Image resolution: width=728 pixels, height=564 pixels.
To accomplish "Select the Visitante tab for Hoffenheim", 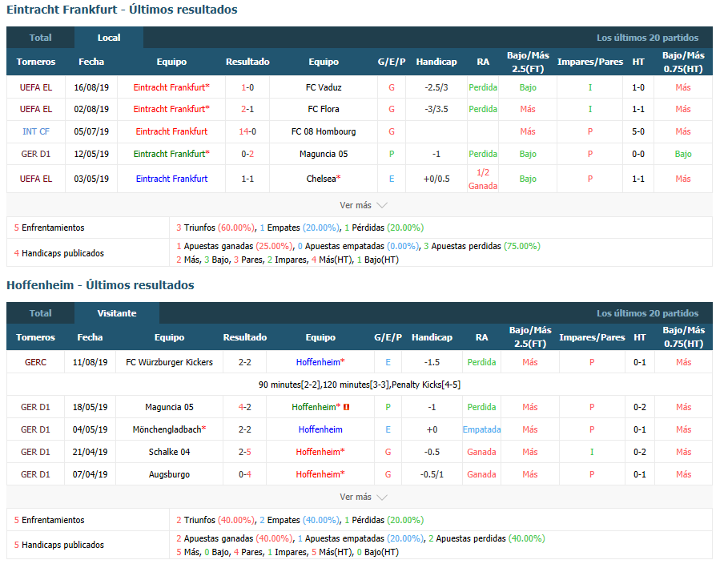I will coord(117,313).
